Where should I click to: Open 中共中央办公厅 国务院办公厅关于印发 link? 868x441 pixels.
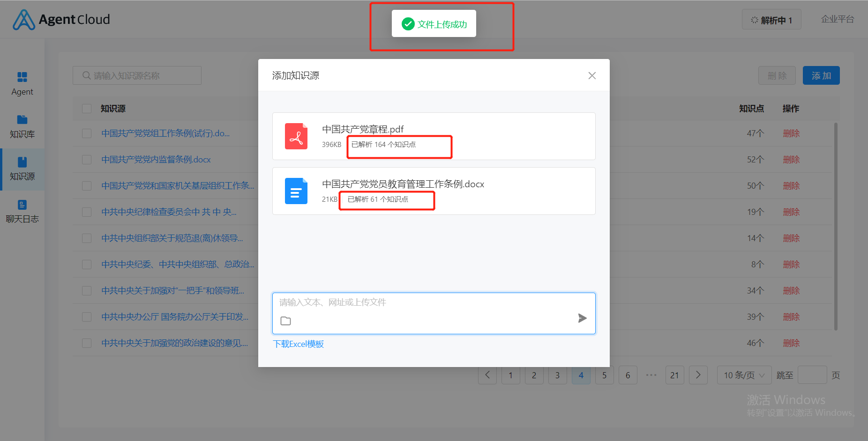coord(175,317)
